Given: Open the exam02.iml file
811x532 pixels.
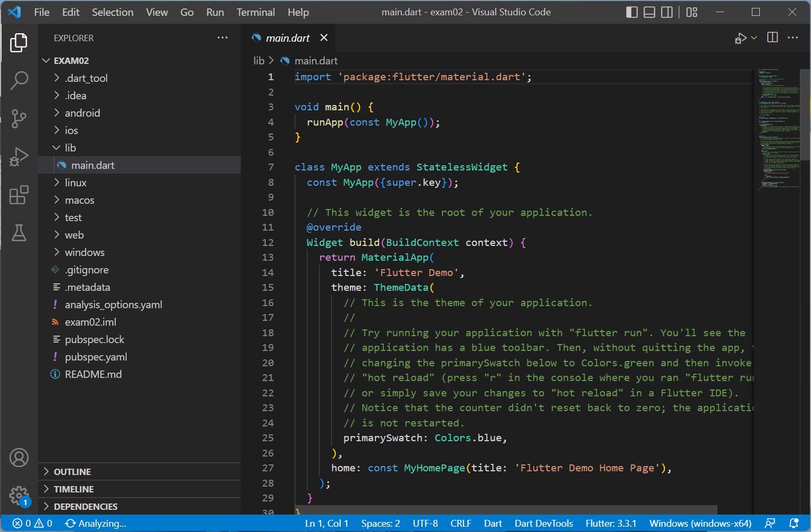Looking at the screenshot, I should pos(139,322).
